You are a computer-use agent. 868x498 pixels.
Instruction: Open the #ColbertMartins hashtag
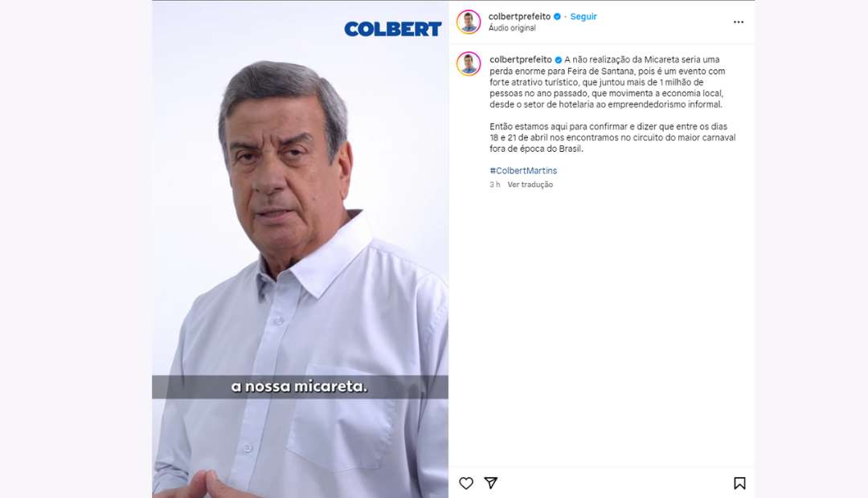coord(523,170)
